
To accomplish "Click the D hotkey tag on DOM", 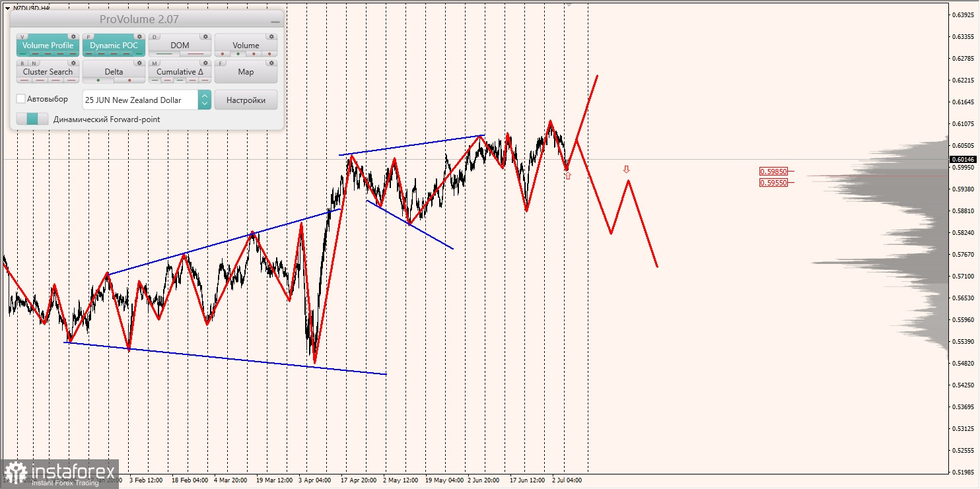I will coord(155,37).
